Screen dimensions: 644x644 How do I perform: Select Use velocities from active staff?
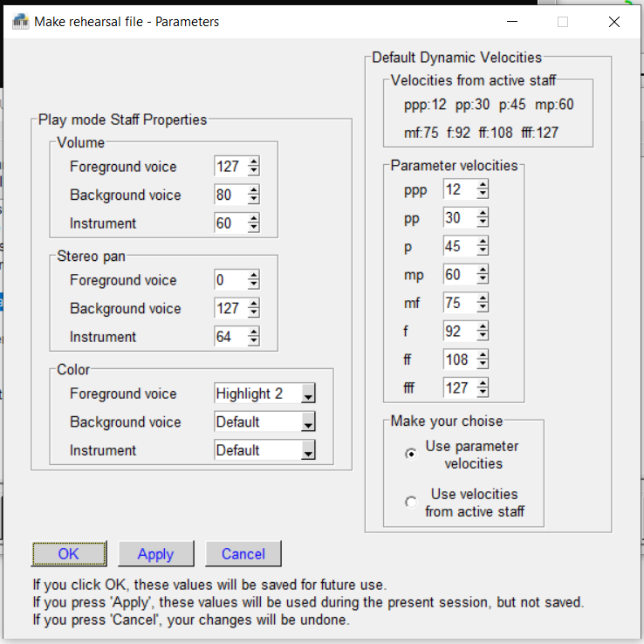point(411,502)
